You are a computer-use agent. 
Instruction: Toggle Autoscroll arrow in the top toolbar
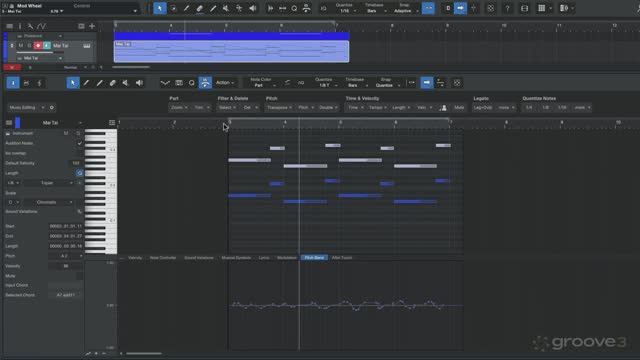[460, 8]
